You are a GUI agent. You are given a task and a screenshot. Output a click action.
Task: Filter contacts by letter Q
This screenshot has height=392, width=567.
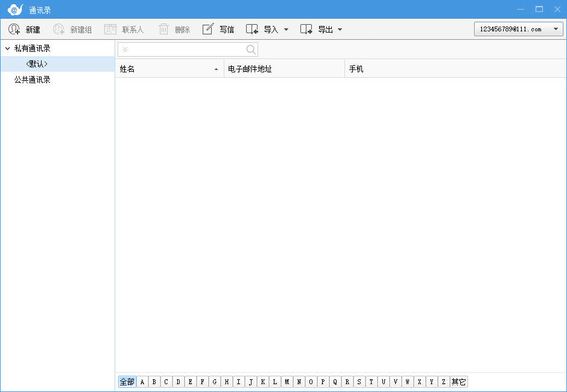(x=335, y=382)
